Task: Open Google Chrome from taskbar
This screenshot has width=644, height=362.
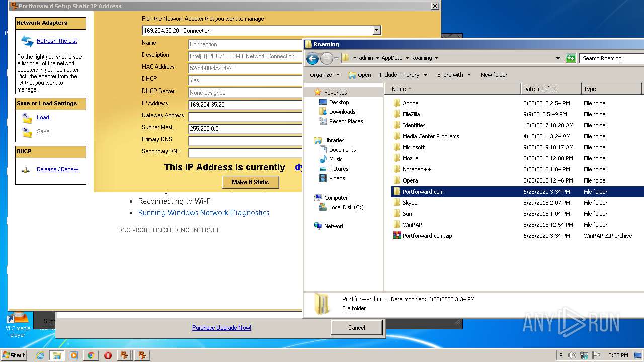Action: (91, 355)
